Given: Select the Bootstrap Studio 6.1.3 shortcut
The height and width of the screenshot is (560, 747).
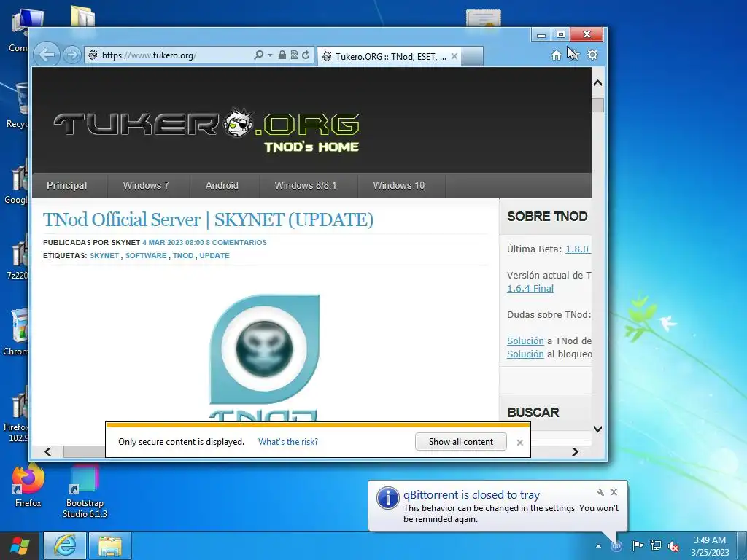Looking at the screenshot, I should point(85,491).
